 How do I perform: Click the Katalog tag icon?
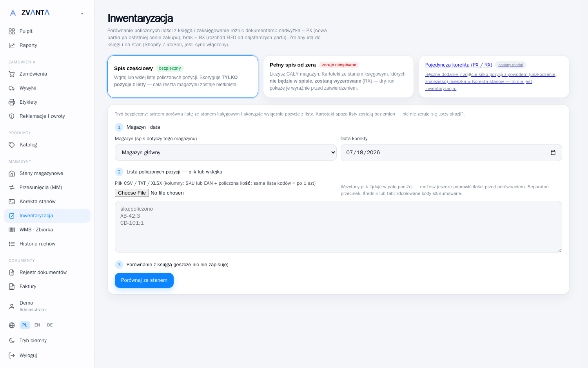coord(12,145)
